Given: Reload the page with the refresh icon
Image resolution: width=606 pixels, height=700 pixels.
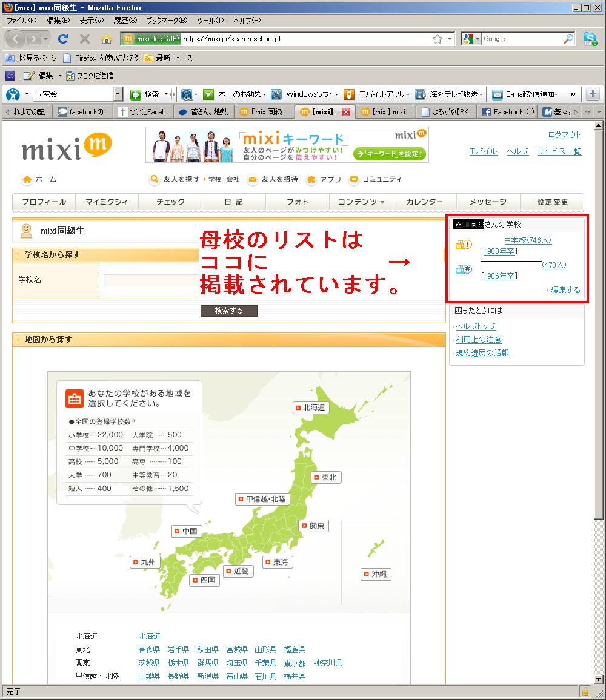Looking at the screenshot, I should coord(63,39).
